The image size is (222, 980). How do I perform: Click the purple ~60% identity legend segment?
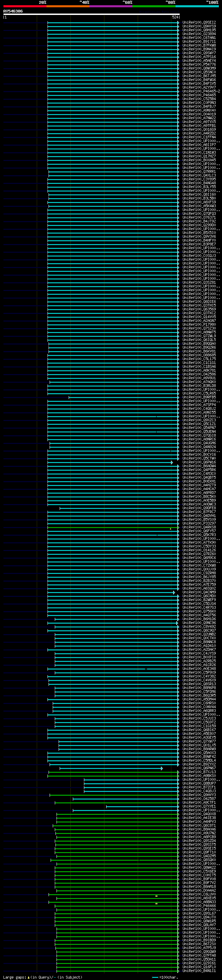click(111, 6)
